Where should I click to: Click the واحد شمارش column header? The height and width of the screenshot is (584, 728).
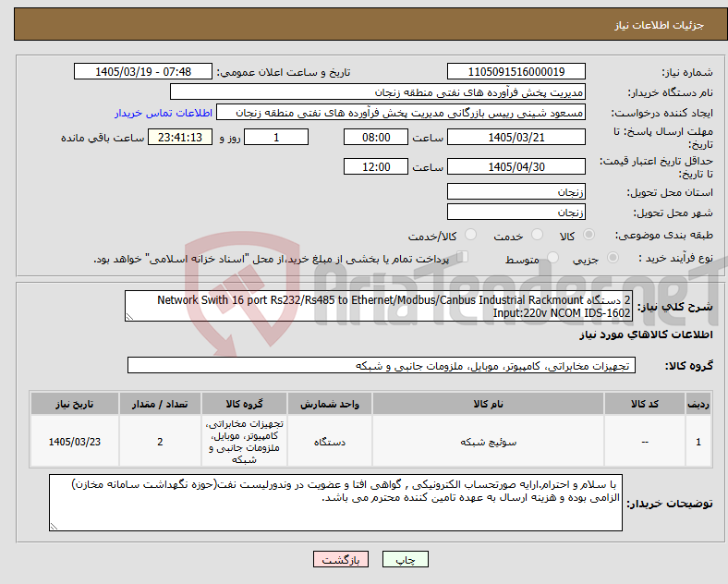(x=330, y=404)
